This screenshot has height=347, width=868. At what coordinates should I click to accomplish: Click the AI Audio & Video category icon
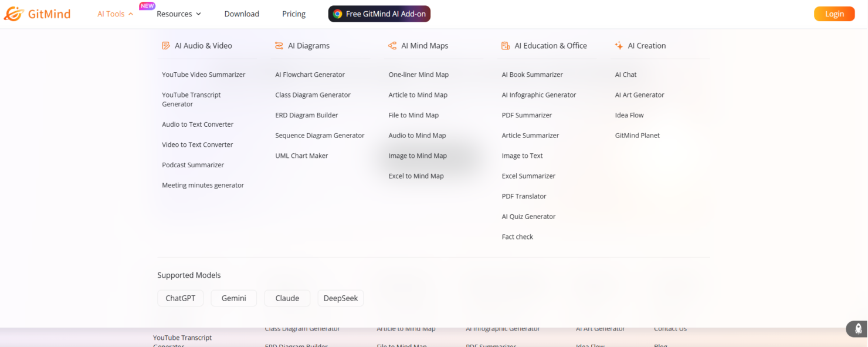(166, 46)
